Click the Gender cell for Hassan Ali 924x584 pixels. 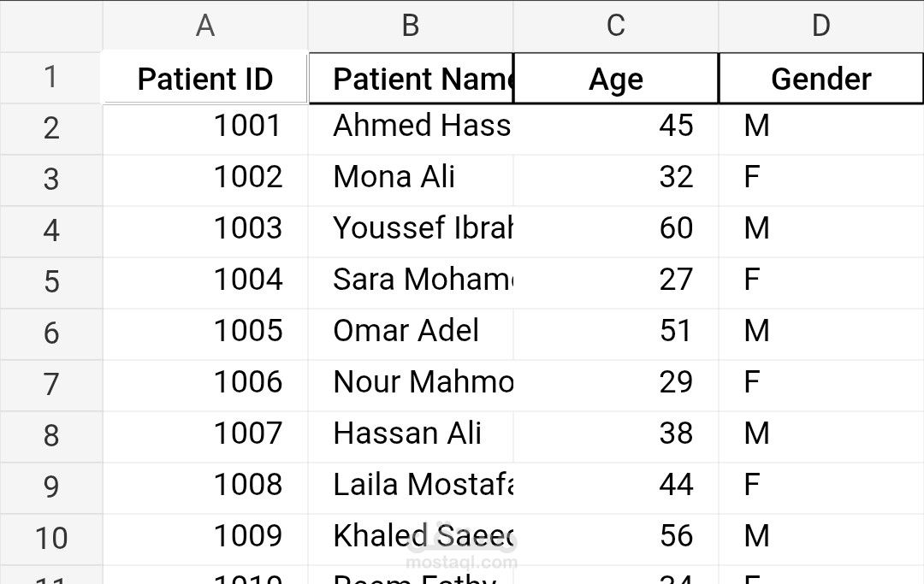point(820,434)
